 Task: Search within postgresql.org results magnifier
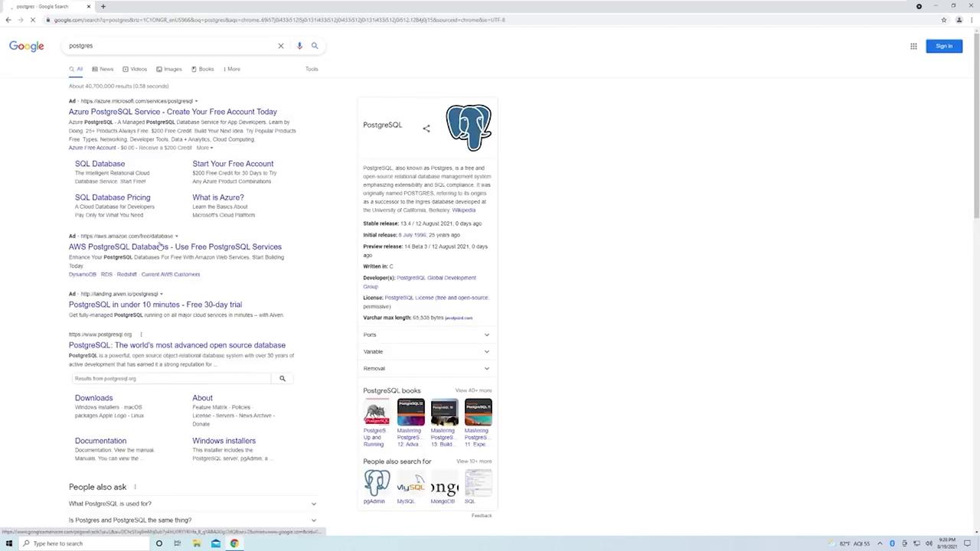point(283,379)
